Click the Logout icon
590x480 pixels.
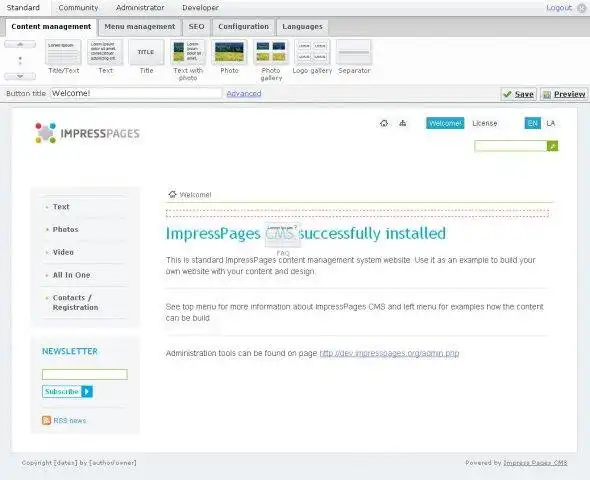581,8
